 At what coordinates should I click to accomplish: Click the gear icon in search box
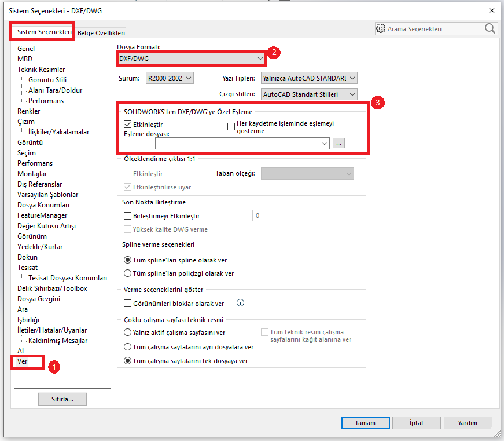381,28
